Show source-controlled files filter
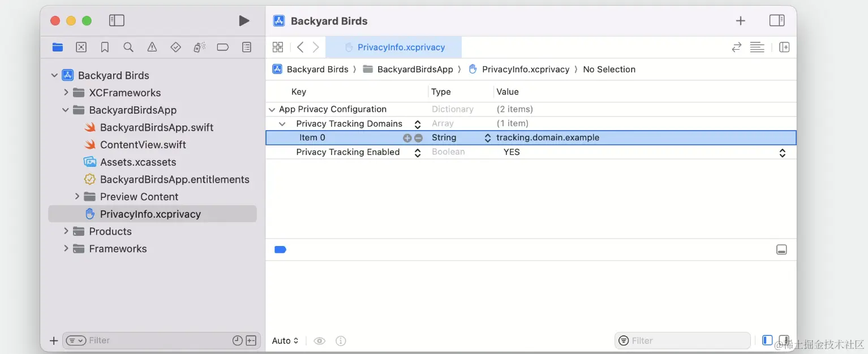868x354 pixels. click(x=251, y=340)
